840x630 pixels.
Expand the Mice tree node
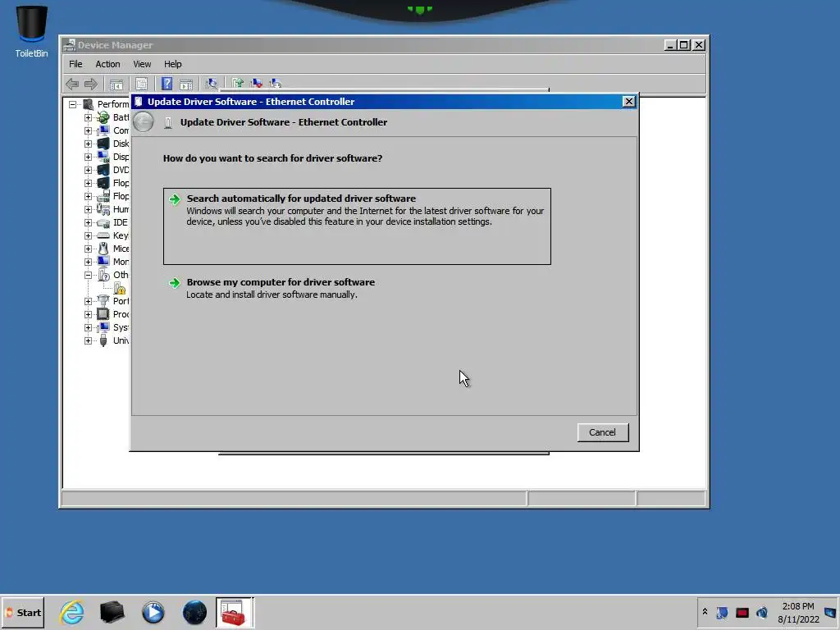(88, 249)
